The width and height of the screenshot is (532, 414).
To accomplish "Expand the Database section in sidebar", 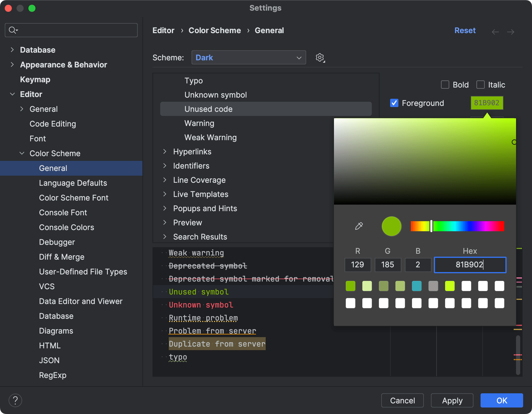I will [12, 50].
